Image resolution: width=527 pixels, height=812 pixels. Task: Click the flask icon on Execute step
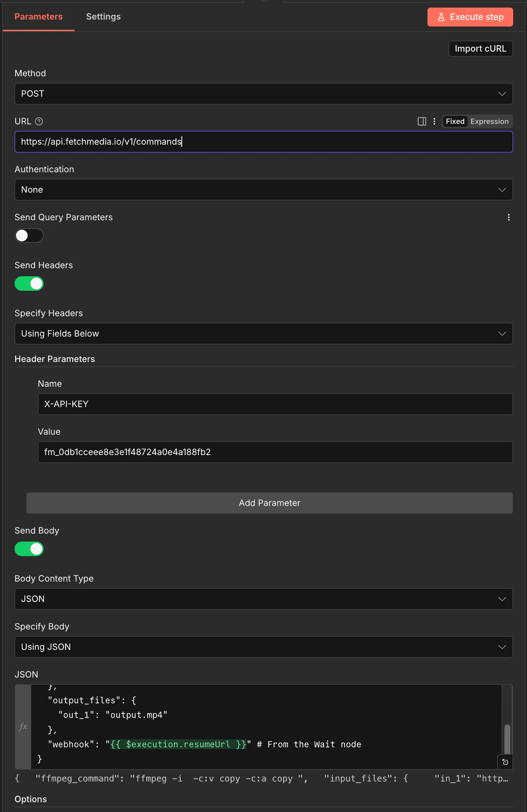441,17
